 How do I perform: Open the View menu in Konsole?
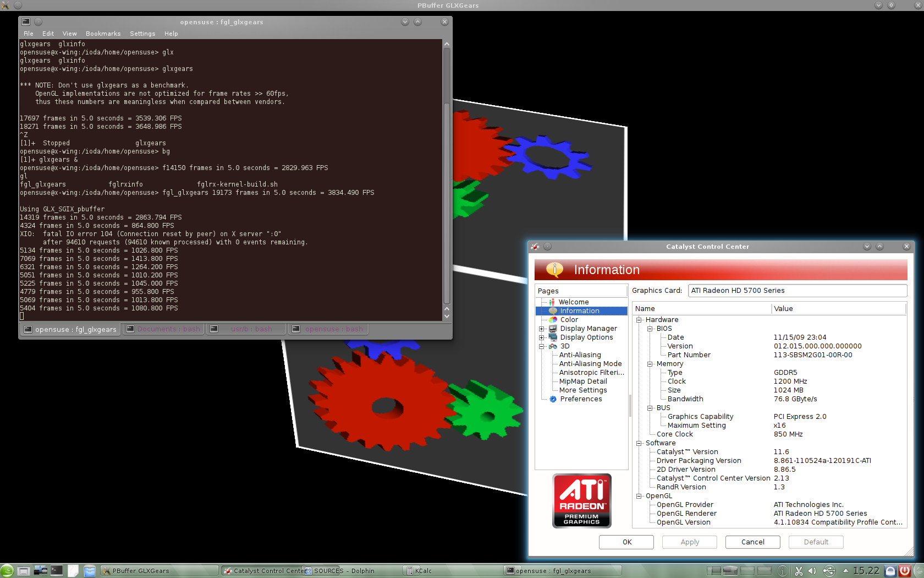(x=69, y=34)
